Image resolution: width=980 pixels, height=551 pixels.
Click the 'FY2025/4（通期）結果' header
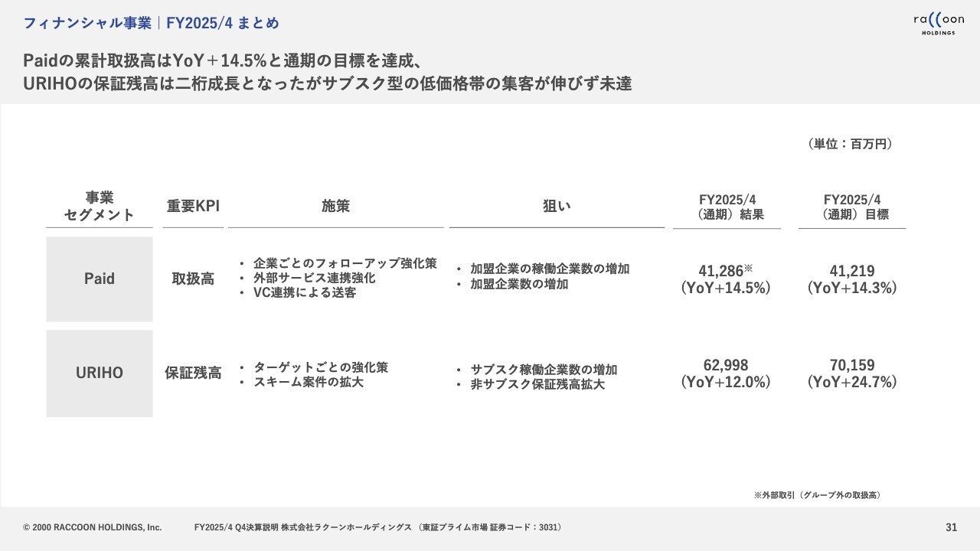click(x=727, y=207)
